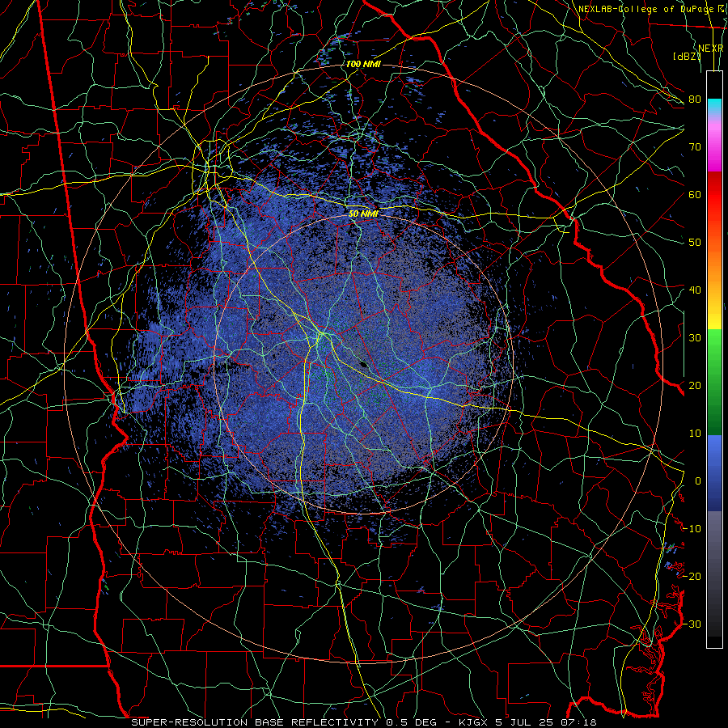Click the 70 value on the dBZ scale
The width and height of the screenshot is (728, 728).
coord(695,147)
